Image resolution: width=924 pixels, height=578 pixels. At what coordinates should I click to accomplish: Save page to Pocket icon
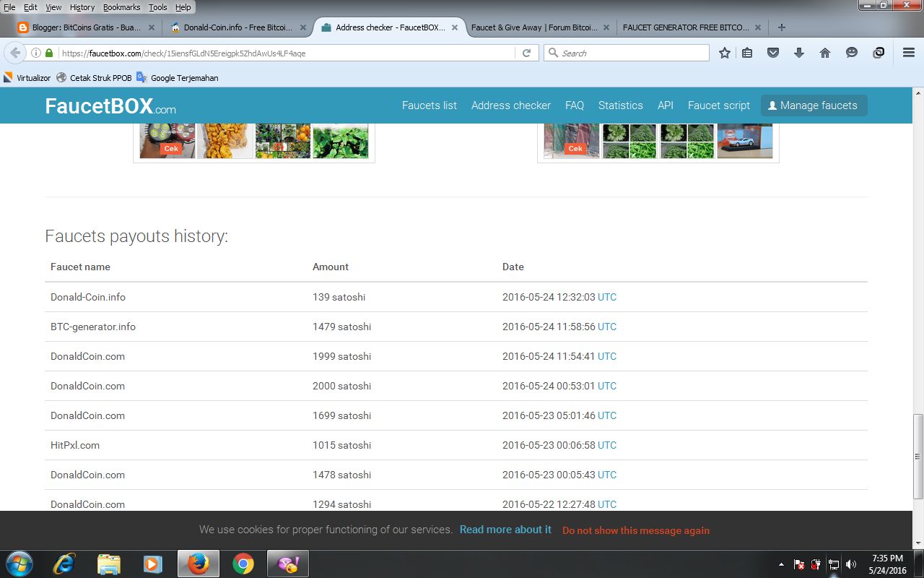click(x=773, y=53)
